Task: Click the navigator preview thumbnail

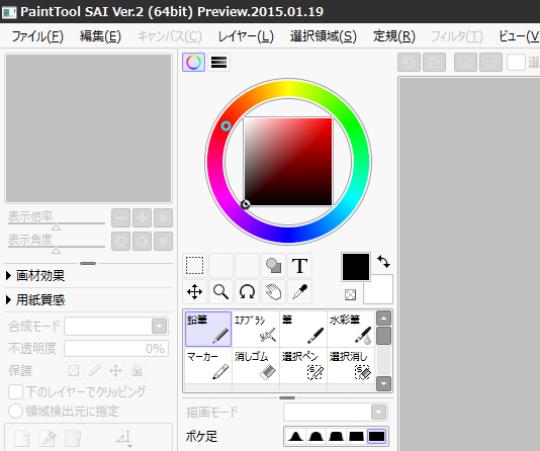Action: click(x=89, y=128)
